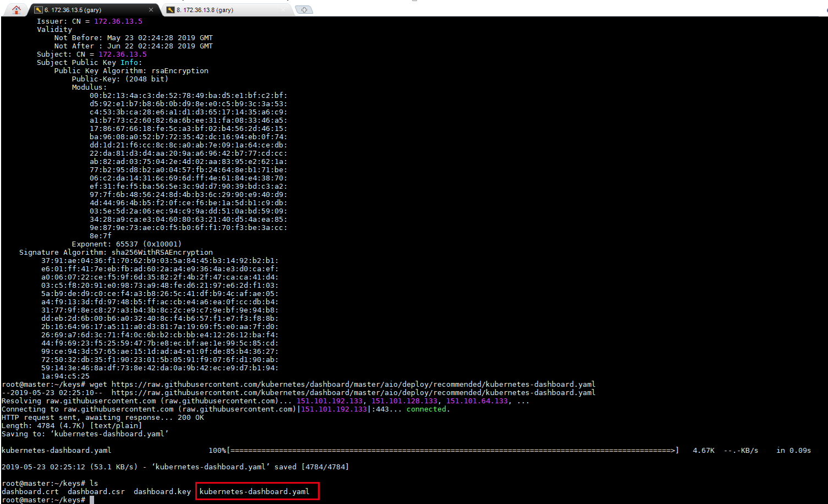Click kubernetes-dashboard.yaml in ls output

tap(254, 491)
